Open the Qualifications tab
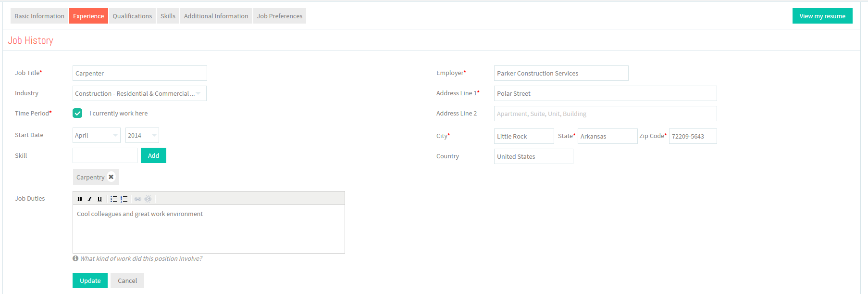The image size is (868, 294). point(132,16)
